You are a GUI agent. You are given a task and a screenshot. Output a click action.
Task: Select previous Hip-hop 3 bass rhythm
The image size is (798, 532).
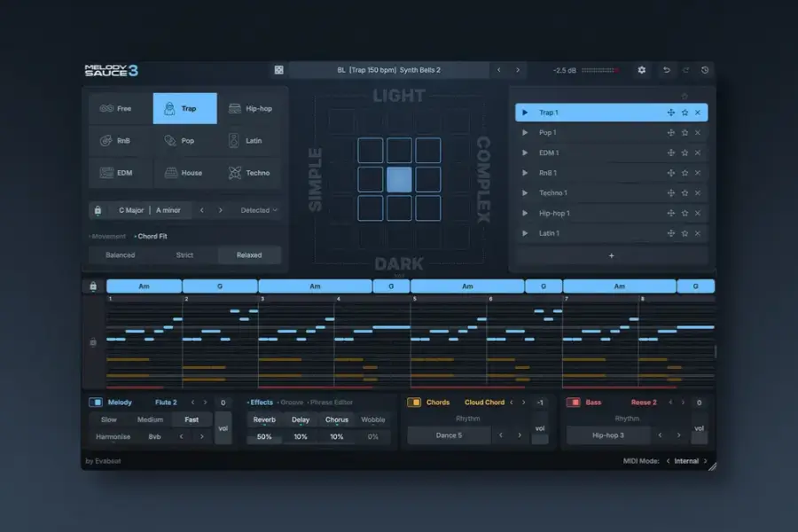click(x=660, y=435)
